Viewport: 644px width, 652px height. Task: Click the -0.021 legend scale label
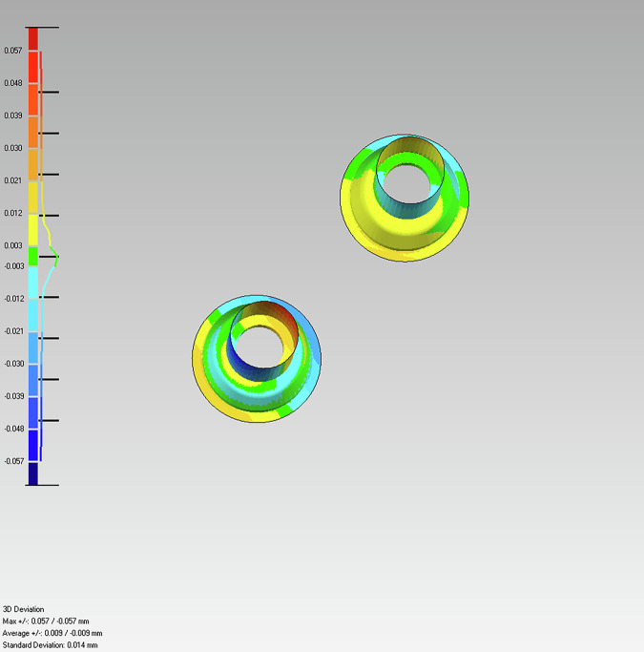(x=14, y=331)
